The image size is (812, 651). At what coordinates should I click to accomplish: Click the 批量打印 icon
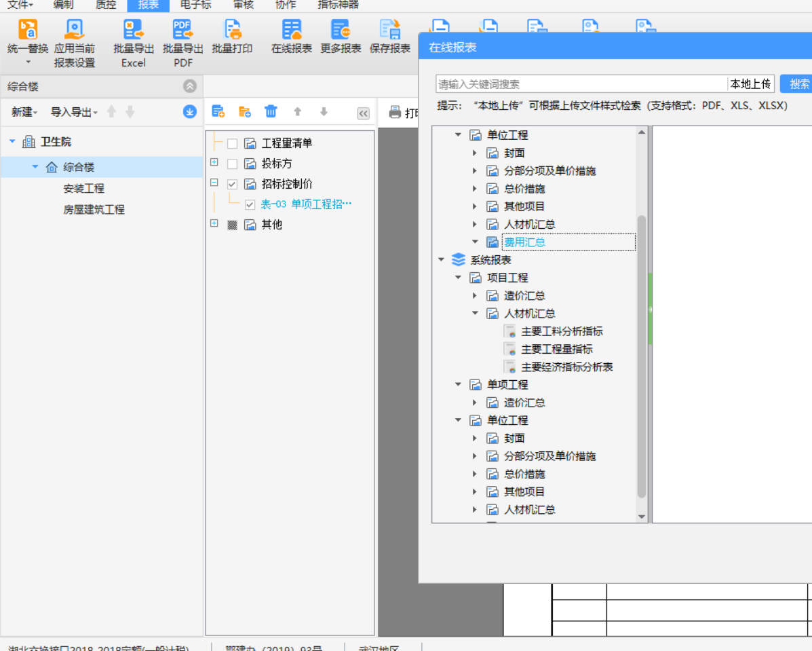coord(232,30)
